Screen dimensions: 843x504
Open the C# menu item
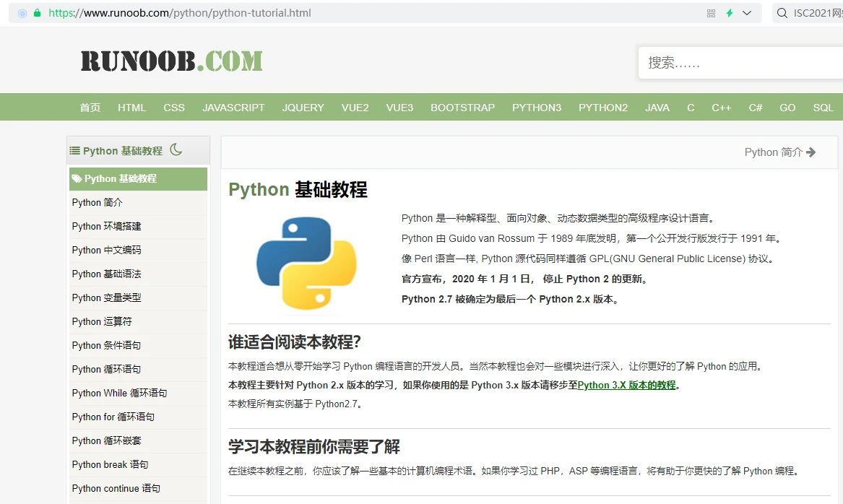756,108
